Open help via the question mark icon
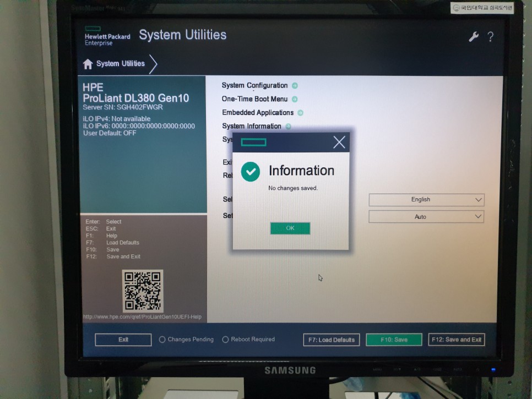This screenshot has height=399, width=532. pyautogui.click(x=490, y=37)
